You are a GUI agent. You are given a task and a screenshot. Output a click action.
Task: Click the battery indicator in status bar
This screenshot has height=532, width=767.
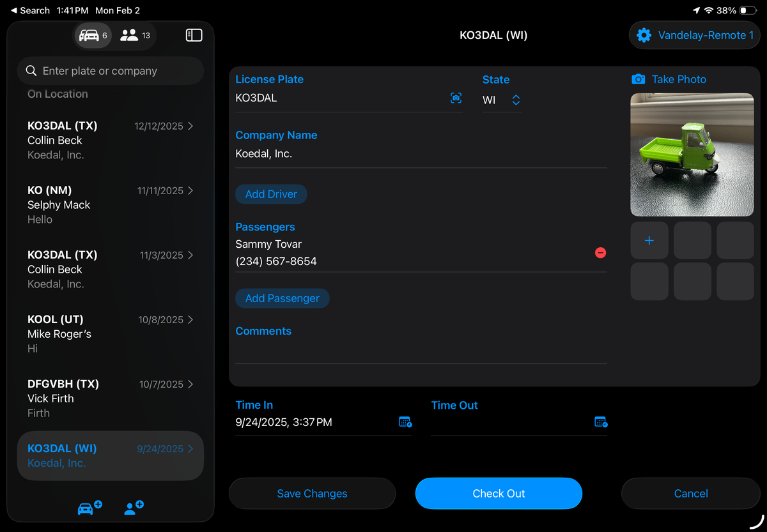point(748,10)
